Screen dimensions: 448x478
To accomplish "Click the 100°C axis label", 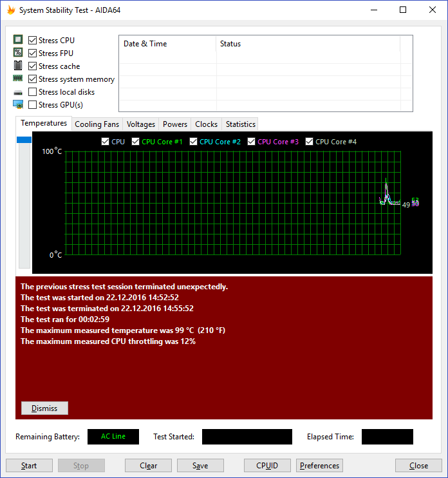I will tap(51, 151).
